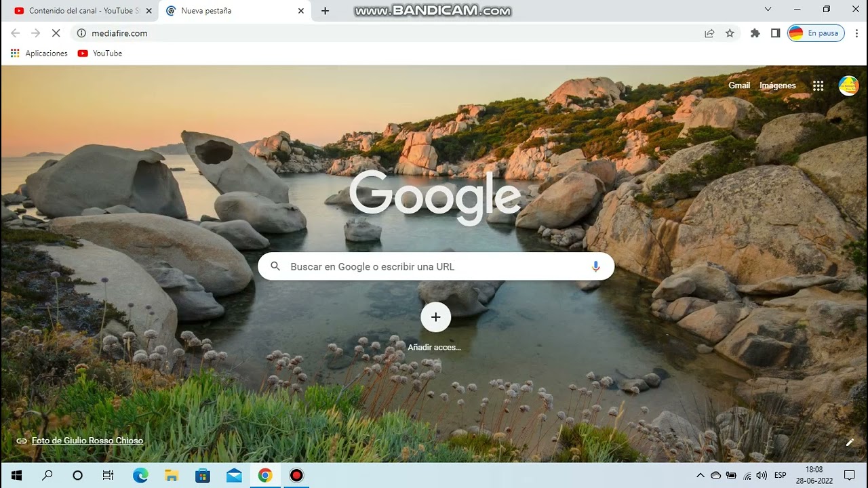Select the Chrome taskbar icon
The image size is (868, 488).
[265, 475]
